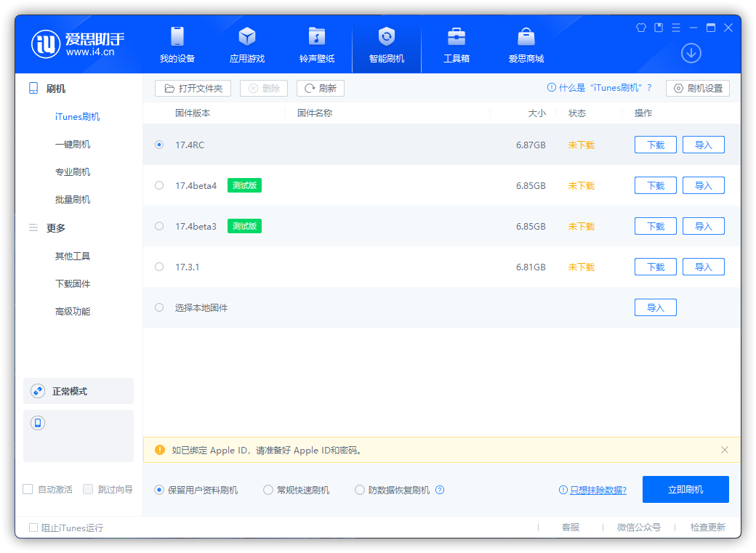Switch to 一键刷机 in sidebar
Image resolution: width=756 pixels, height=553 pixels.
[x=73, y=145]
